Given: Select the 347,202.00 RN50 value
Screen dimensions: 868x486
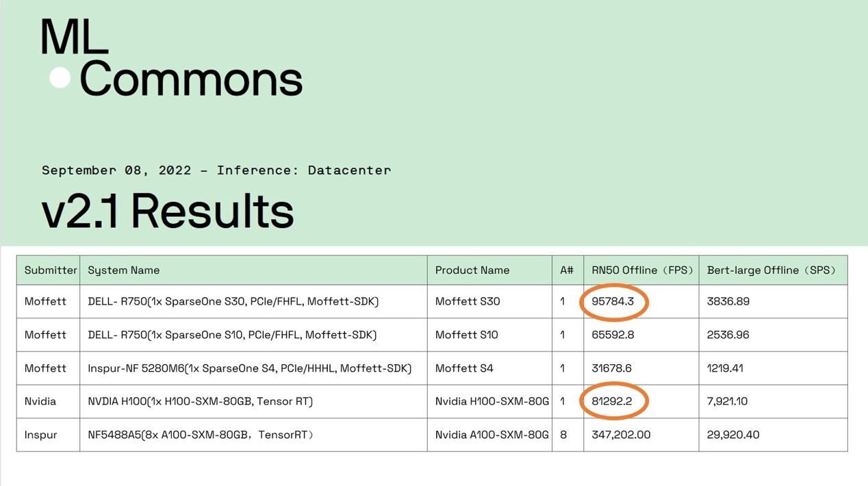Looking at the screenshot, I should tap(621, 435).
